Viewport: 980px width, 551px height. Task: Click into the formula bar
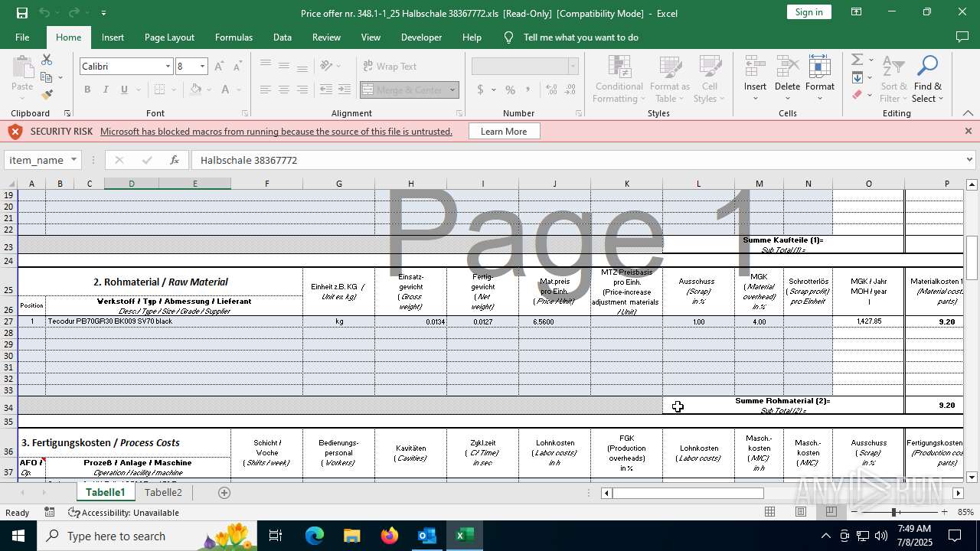pos(578,160)
